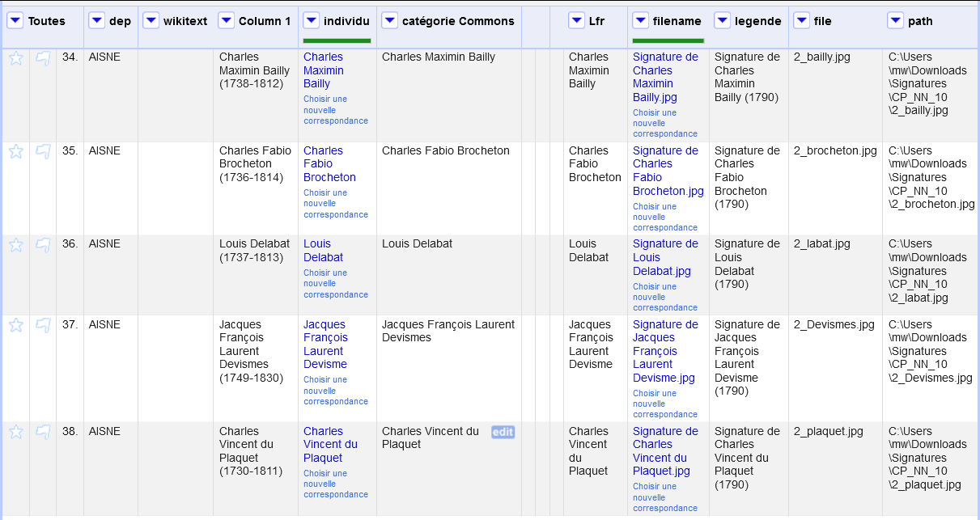Screen dimensions: 980x520
Task: Open the Lfr column dropdown menu
Action: click(x=576, y=21)
